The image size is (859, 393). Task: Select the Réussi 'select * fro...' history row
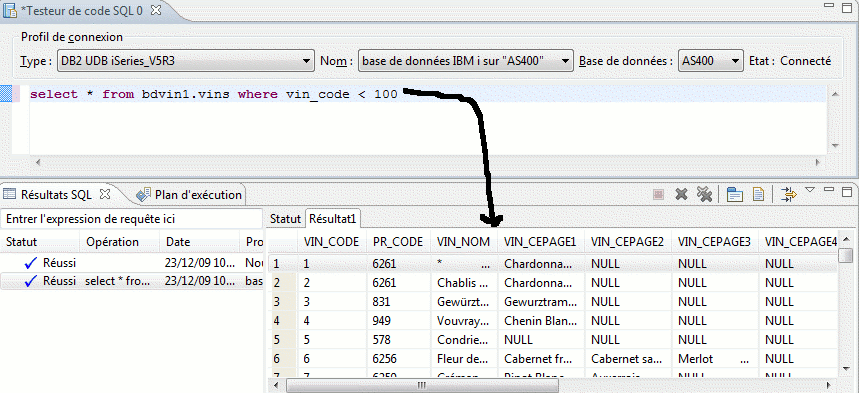(131, 281)
